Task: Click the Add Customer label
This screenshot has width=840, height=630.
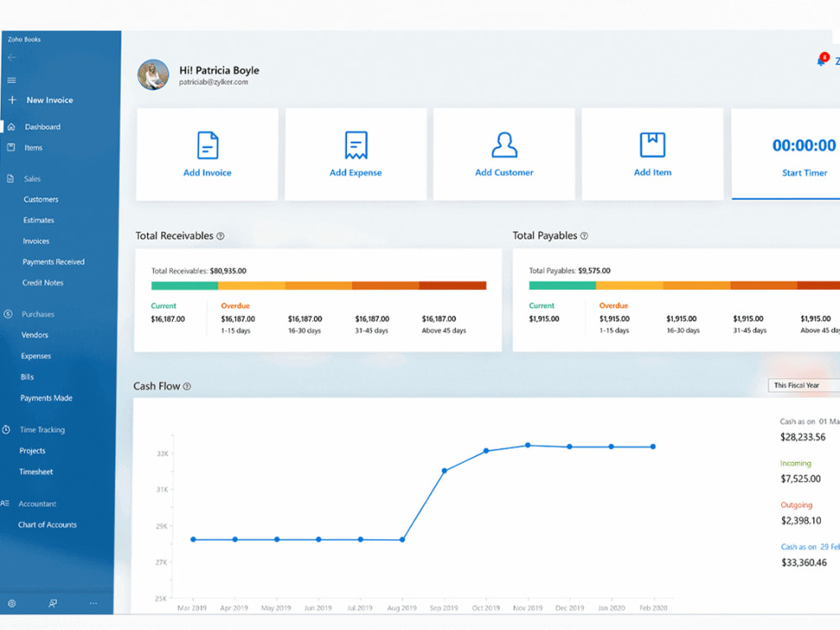Action: (504, 172)
